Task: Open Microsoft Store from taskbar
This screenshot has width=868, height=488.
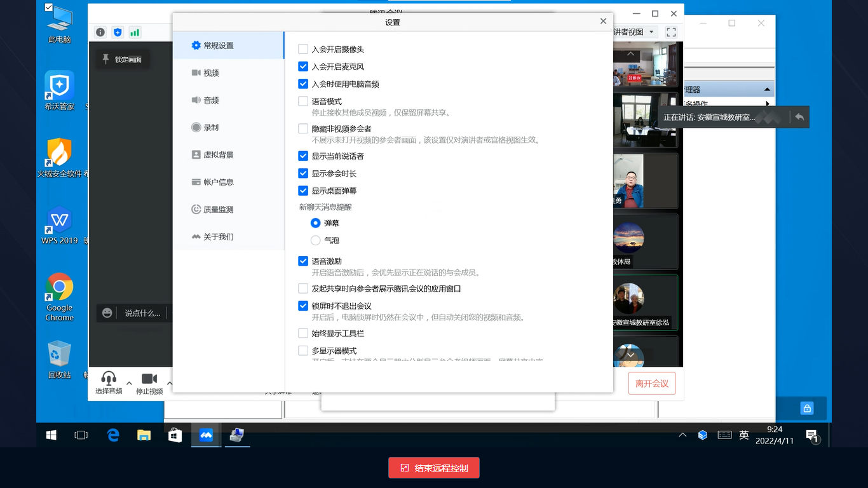Action: (x=175, y=435)
